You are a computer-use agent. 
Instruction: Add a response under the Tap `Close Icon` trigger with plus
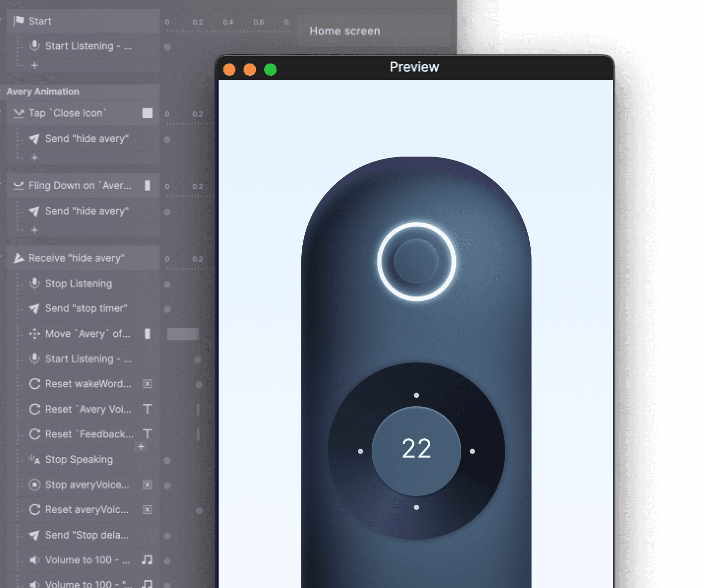tap(34, 158)
